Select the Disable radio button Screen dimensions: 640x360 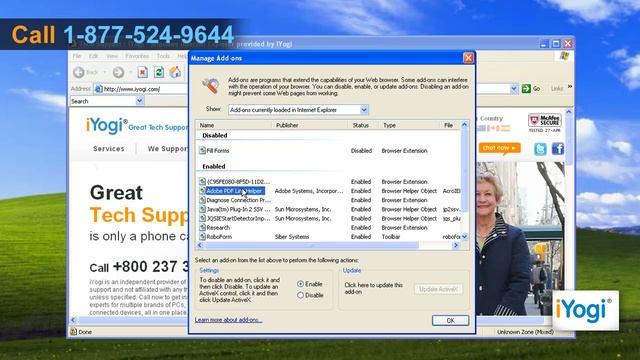coord(300,295)
